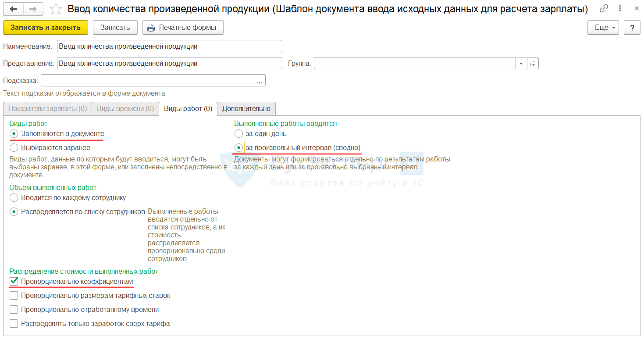Open Печатные формы printer button
The image size is (644, 340).
point(183,28)
